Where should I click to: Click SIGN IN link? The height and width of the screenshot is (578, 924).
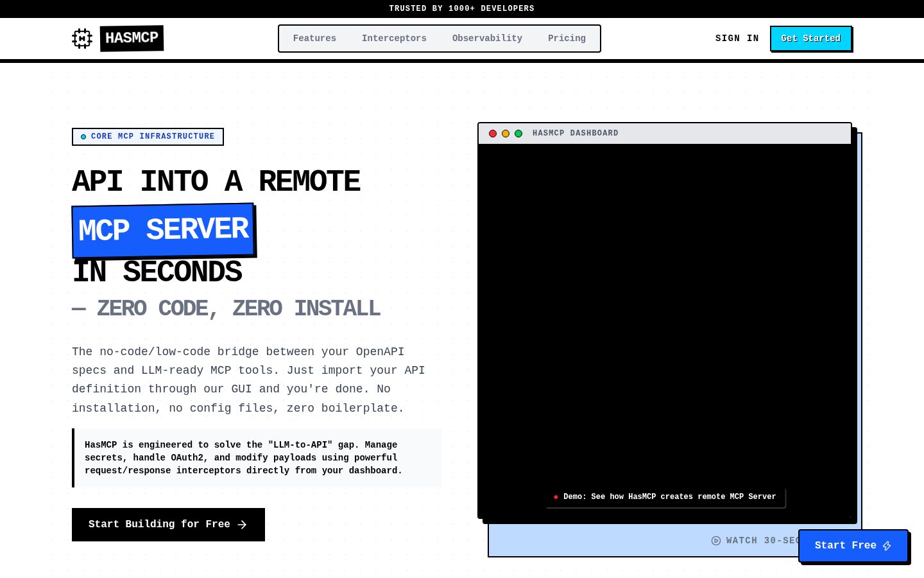tap(737, 39)
